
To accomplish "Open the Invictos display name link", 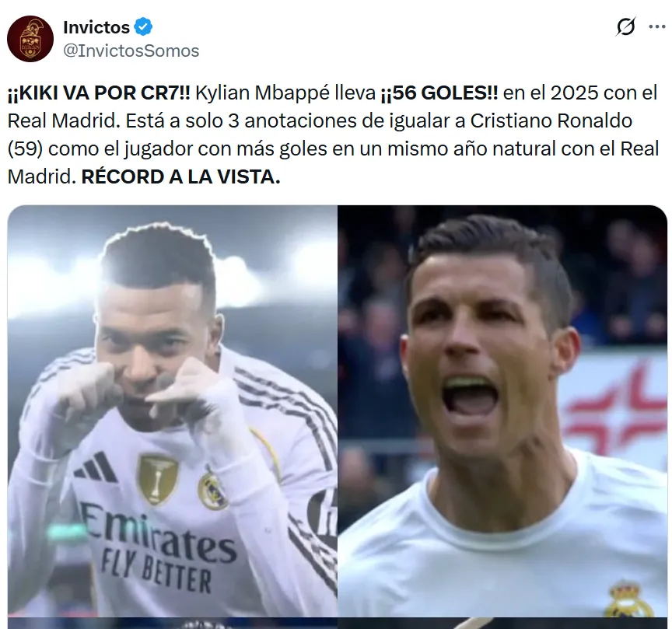I will tap(96, 27).
